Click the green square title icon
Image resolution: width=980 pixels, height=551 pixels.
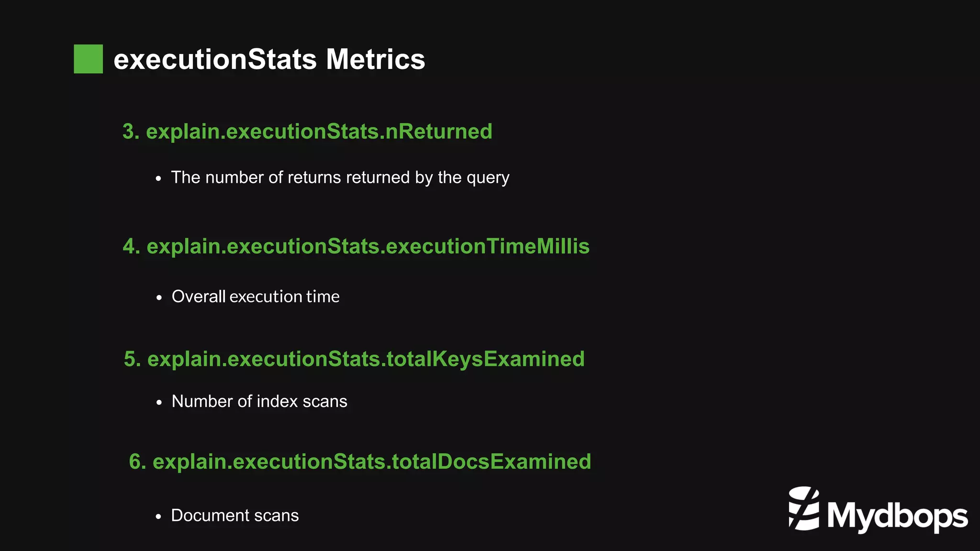[x=88, y=59]
